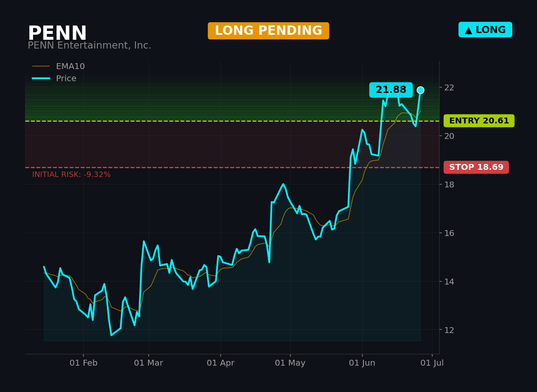Viewport: 537px width, 392px height.
Task: Click the 21.88 current price tag
Action: click(x=391, y=90)
